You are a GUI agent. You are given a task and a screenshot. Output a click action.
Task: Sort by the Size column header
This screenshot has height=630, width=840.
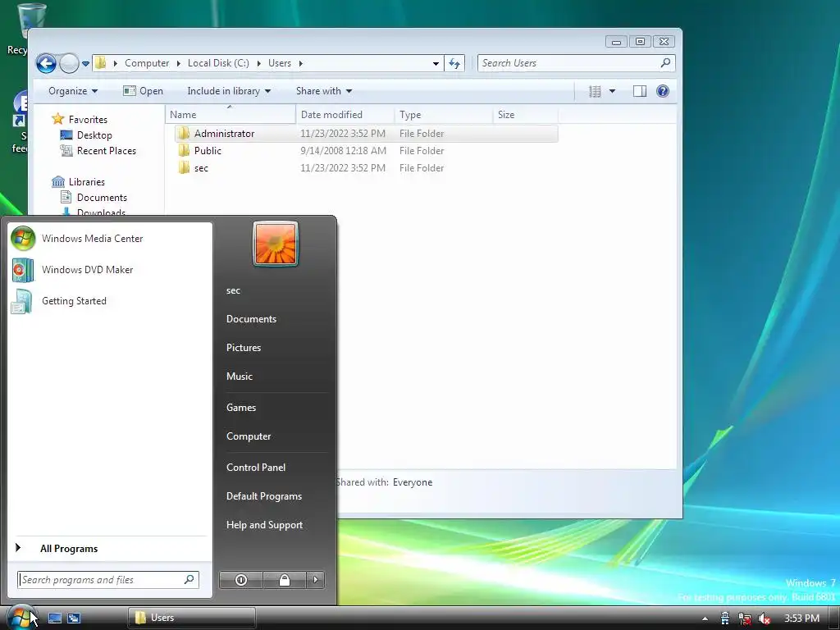pyautogui.click(x=526, y=115)
